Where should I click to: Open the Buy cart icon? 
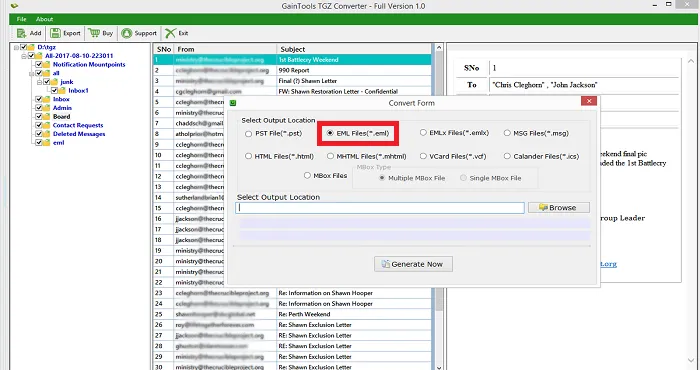tap(94, 33)
